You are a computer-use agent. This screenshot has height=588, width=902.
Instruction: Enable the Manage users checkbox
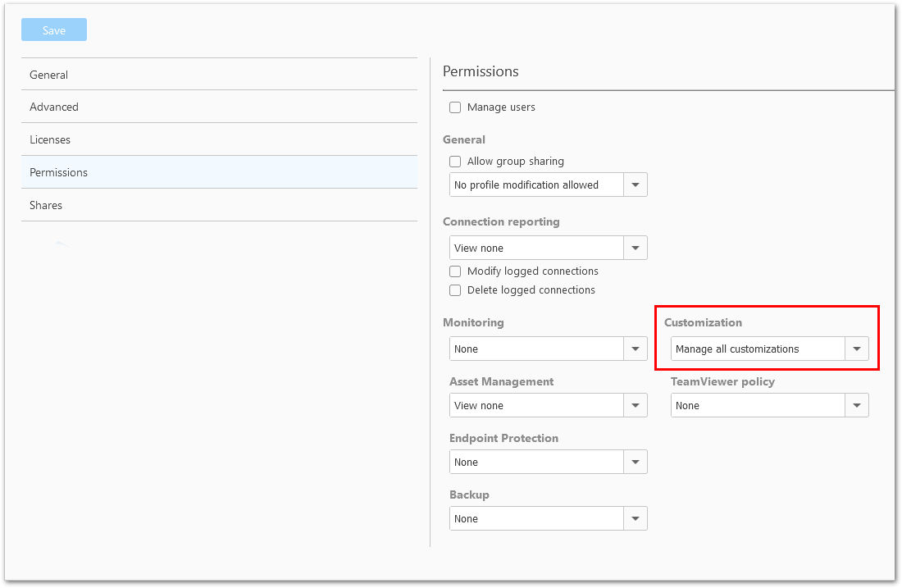pyautogui.click(x=455, y=107)
